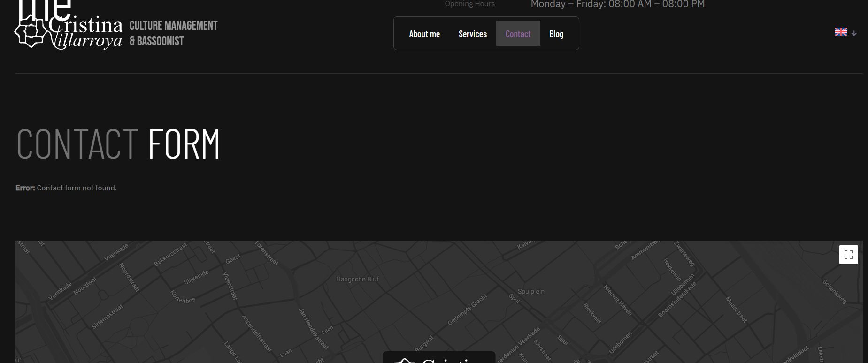Click the Contact Form heading
Viewport: 868px width, 363px height.
[x=118, y=144]
